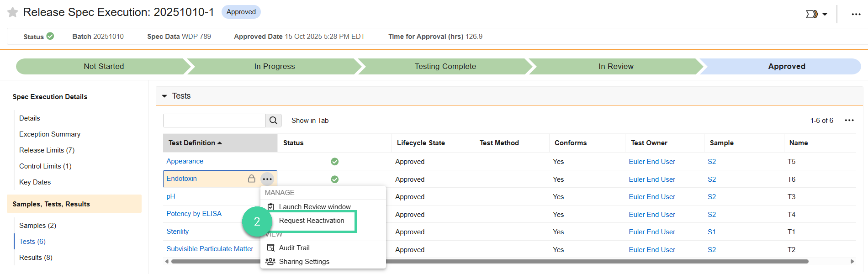Click the favorite star icon beside title
868x274 pixels.
(x=13, y=12)
